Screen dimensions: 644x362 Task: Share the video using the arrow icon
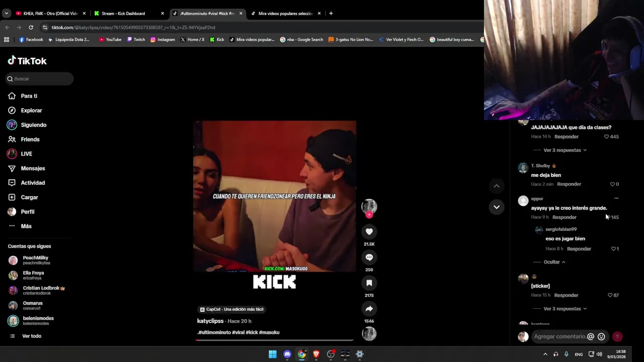[x=369, y=309]
